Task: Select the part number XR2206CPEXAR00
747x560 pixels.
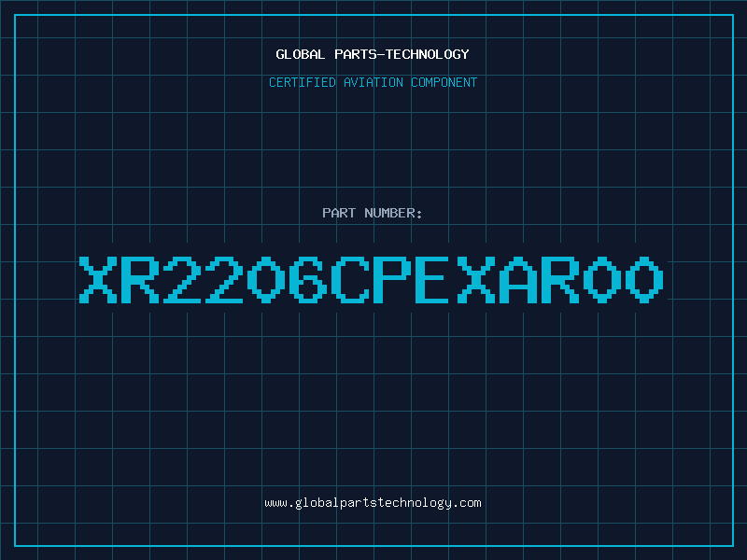Action: click(371, 279)
